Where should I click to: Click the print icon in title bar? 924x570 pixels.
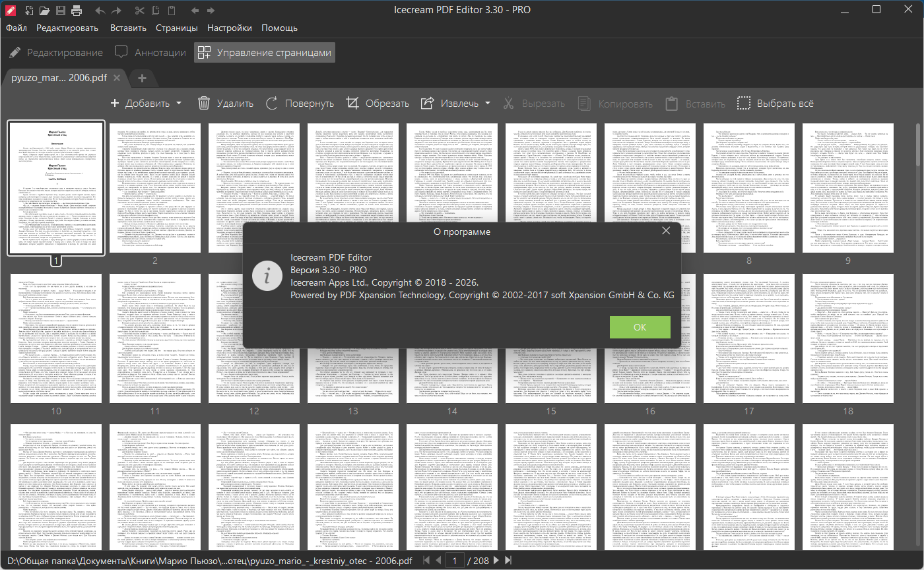coord(77,11)
